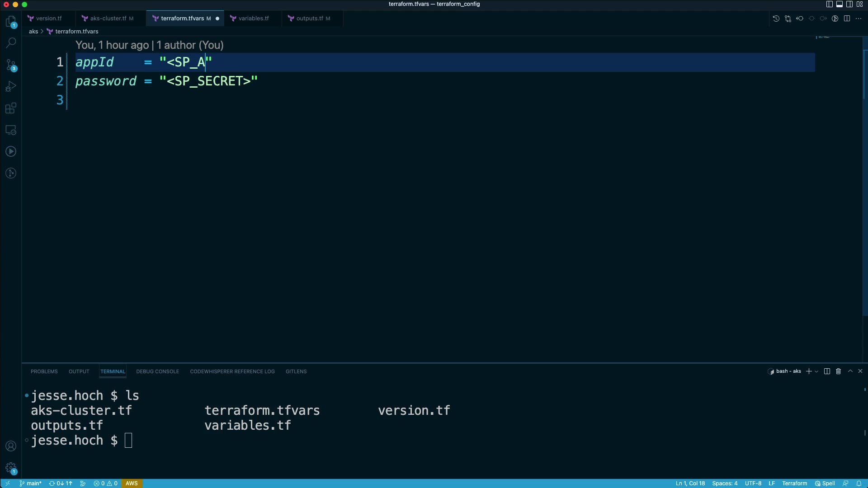Switch to the aks-cluster.tf tab
The image size is (868, 488).
coord(108,19)
